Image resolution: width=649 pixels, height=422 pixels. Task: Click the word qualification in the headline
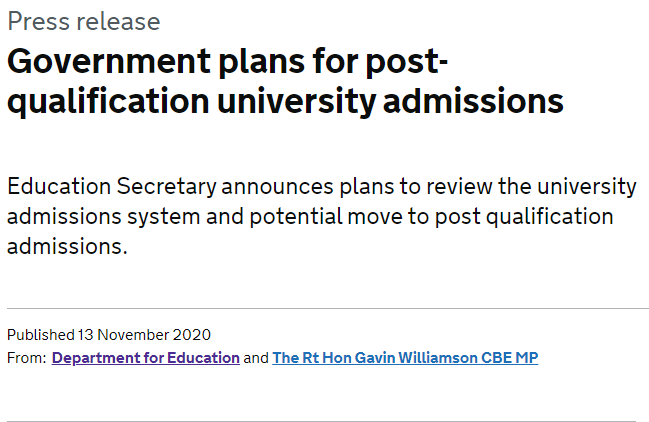coord(108,102)
